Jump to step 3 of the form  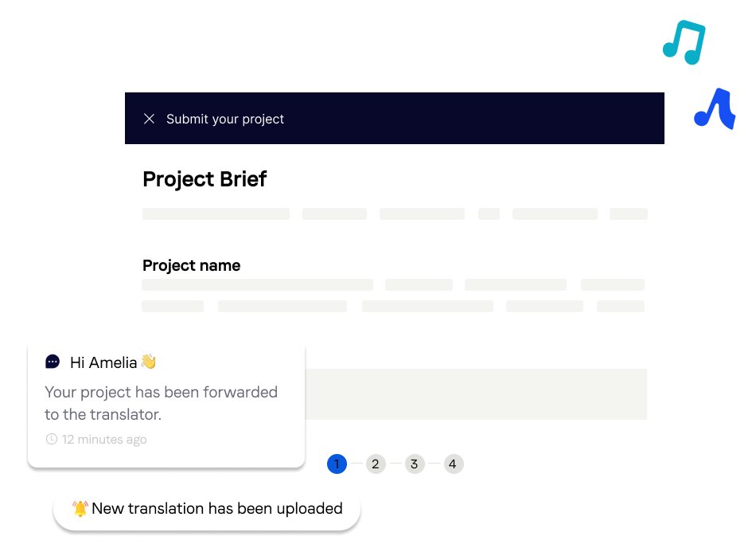point(415,464)
